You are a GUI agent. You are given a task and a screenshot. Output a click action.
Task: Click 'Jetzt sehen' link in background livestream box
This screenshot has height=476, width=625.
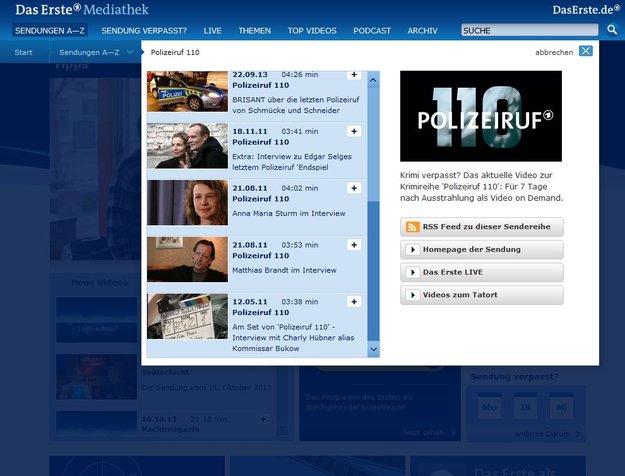click(429, 433)
